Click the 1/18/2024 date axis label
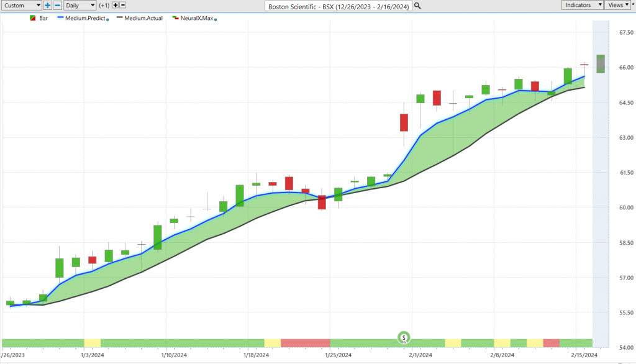The image size is (636, 364). click(256, 355)
